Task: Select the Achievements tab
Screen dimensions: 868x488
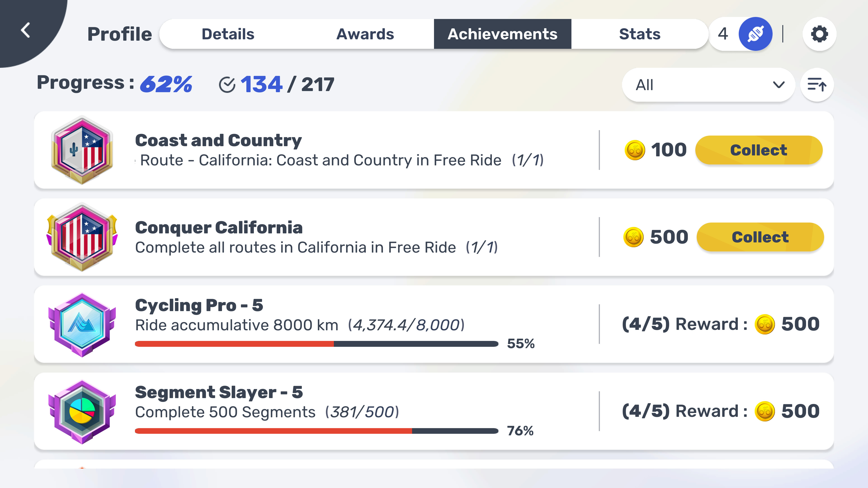Action: tap(502, 34)
